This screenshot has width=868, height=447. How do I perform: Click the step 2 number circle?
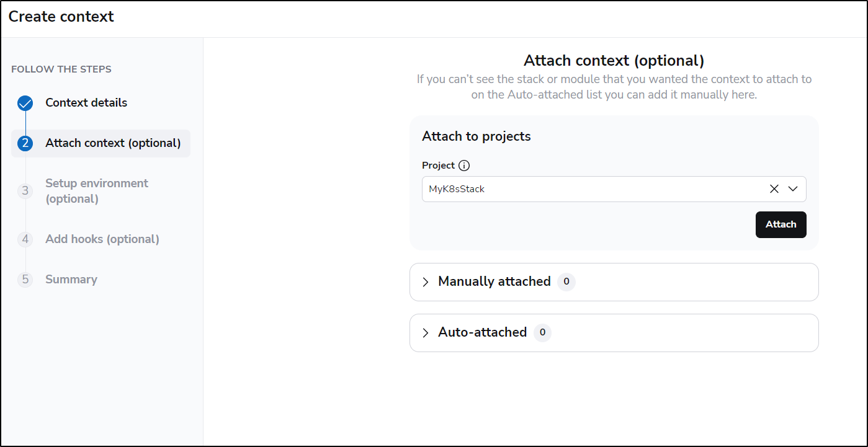coord(25,144)
